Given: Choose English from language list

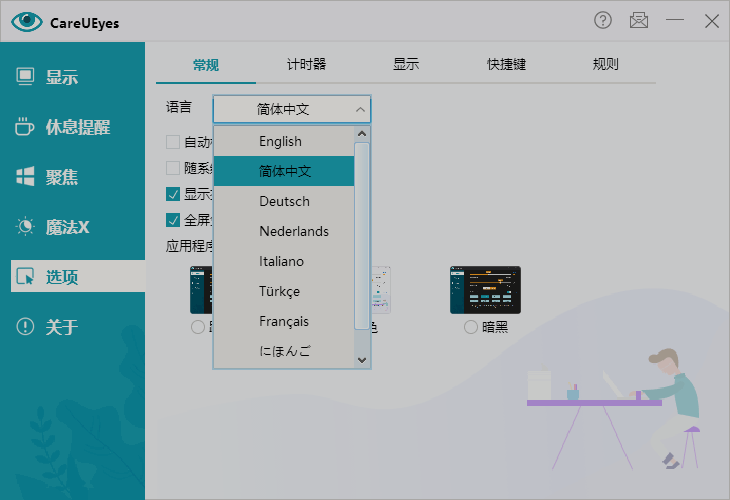Looking at the screenshot, I should (x=284, y=141).
